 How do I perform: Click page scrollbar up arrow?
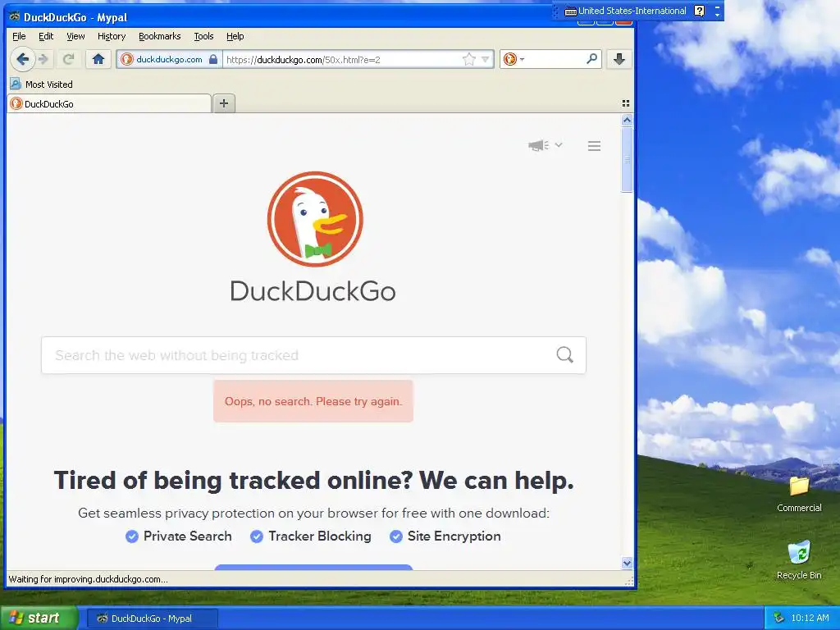(627, 120)
